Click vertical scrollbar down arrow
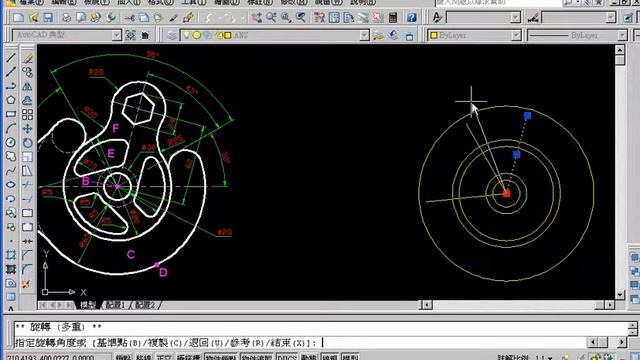The image size is (640, 360). [620, 295]
